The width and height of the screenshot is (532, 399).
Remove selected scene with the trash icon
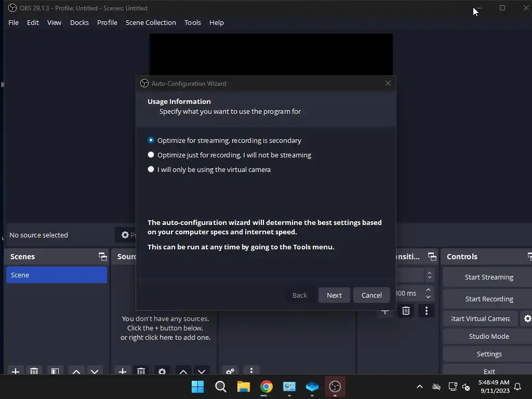pyautogui.click(x=34, y=371)
